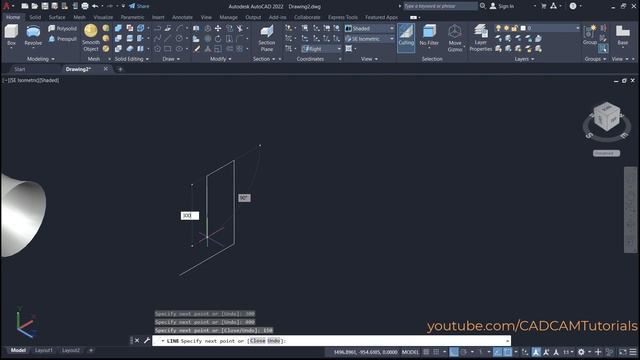Select the Revolve tool

pos(33,35)
